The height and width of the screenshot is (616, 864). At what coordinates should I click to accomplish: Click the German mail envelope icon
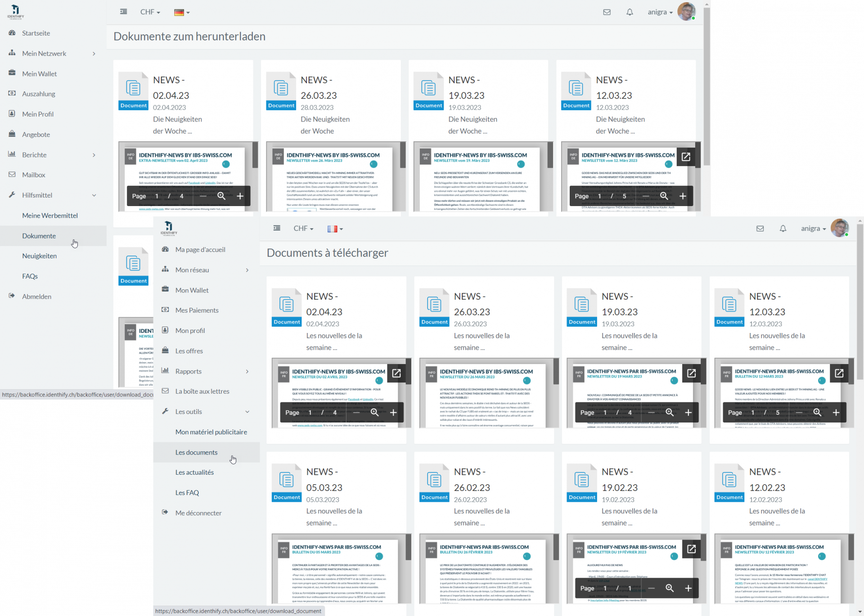[x=607, y=12]
